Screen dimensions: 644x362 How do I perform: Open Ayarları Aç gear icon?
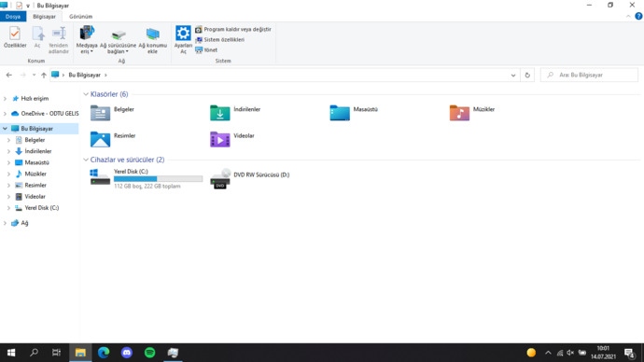(x=183, y=40)
